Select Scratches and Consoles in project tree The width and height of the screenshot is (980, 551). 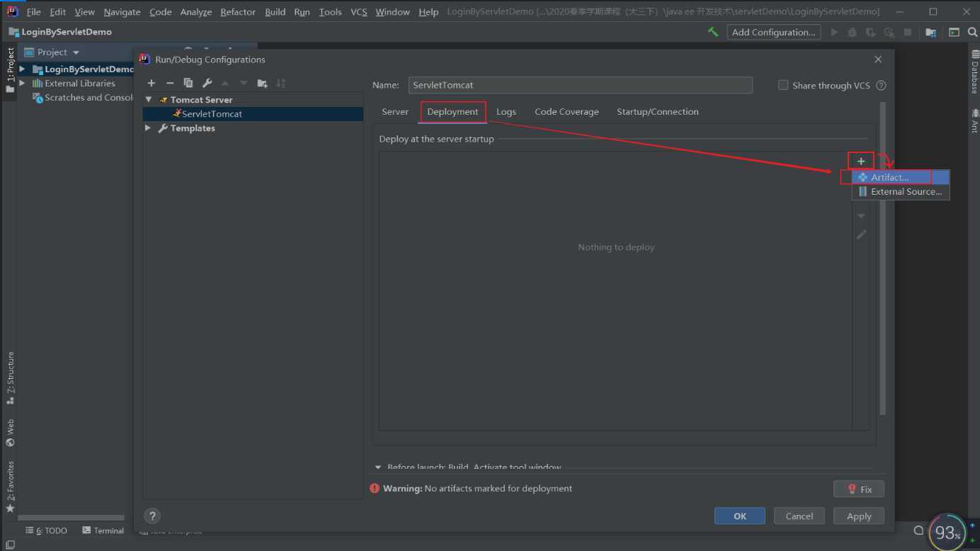pyautogui.click(x=82, y=98)
